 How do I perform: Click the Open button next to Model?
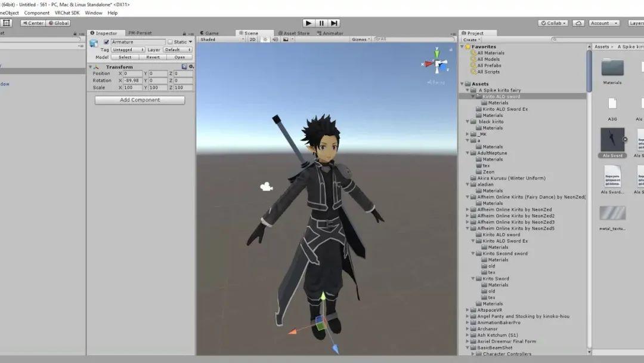pos(181,57)
